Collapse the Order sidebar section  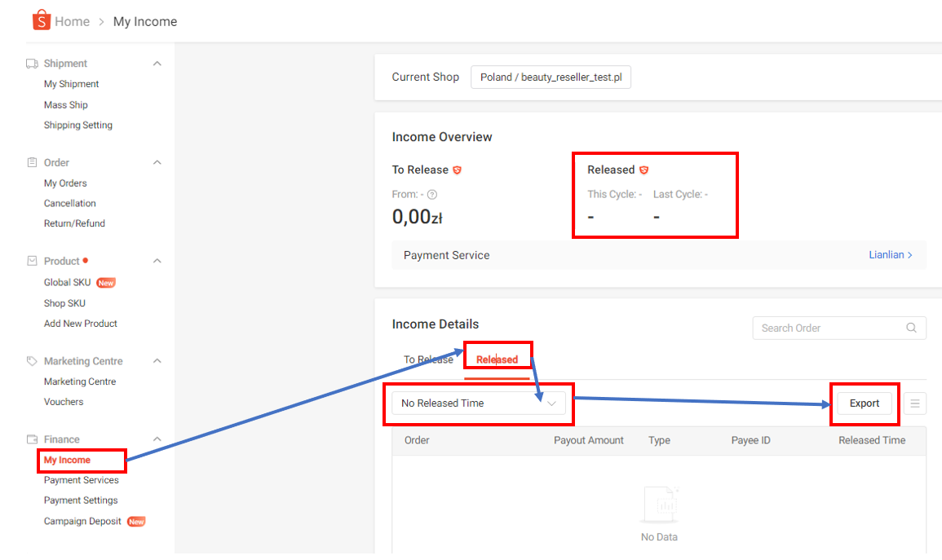[x=157, y=162]
